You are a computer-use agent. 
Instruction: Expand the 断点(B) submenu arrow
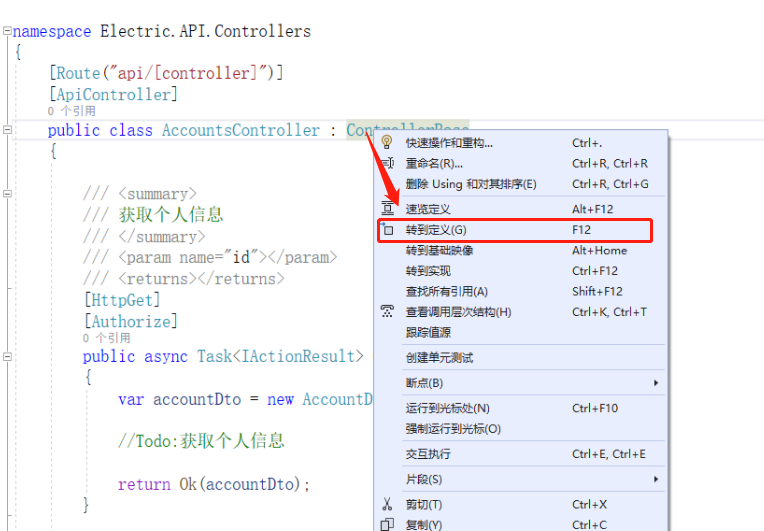656,383
